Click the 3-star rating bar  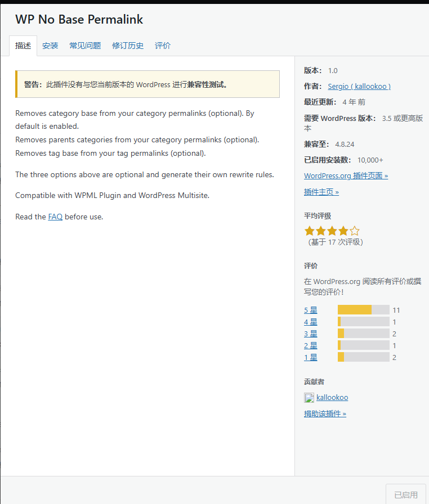pos(363,334)
